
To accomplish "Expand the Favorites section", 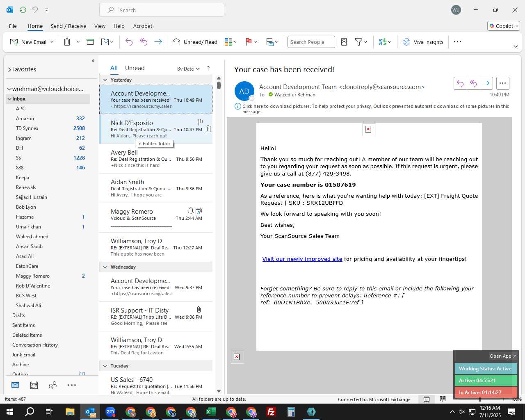I will 9,69.
